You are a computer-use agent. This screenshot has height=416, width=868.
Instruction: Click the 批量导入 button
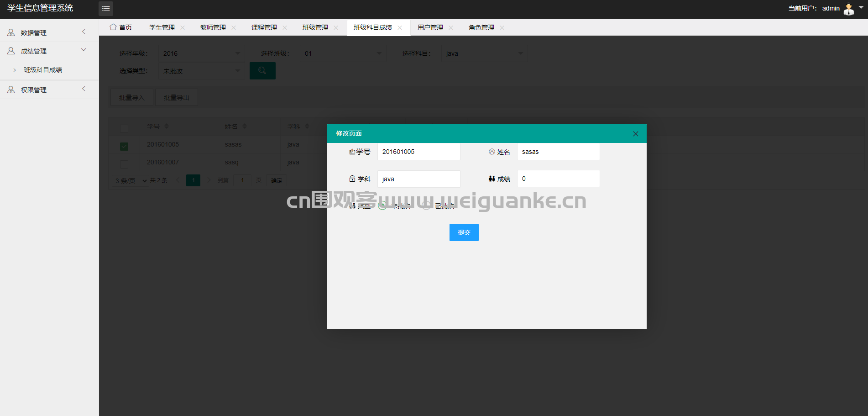pos(132,97)
